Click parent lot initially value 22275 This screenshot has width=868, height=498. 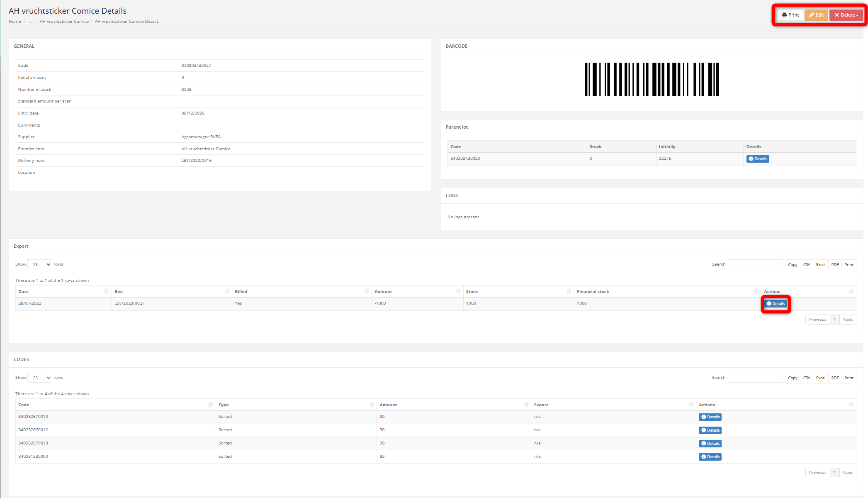coord(665,159)
